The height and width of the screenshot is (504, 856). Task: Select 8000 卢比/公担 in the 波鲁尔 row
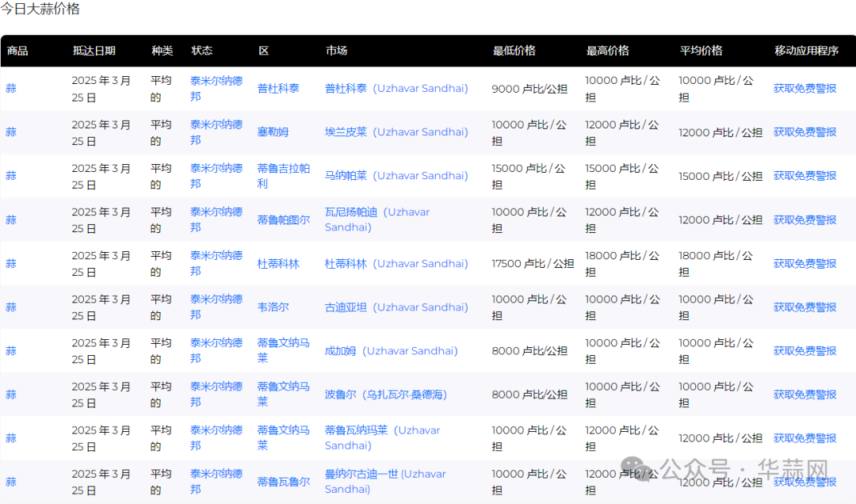click(529, 395)
